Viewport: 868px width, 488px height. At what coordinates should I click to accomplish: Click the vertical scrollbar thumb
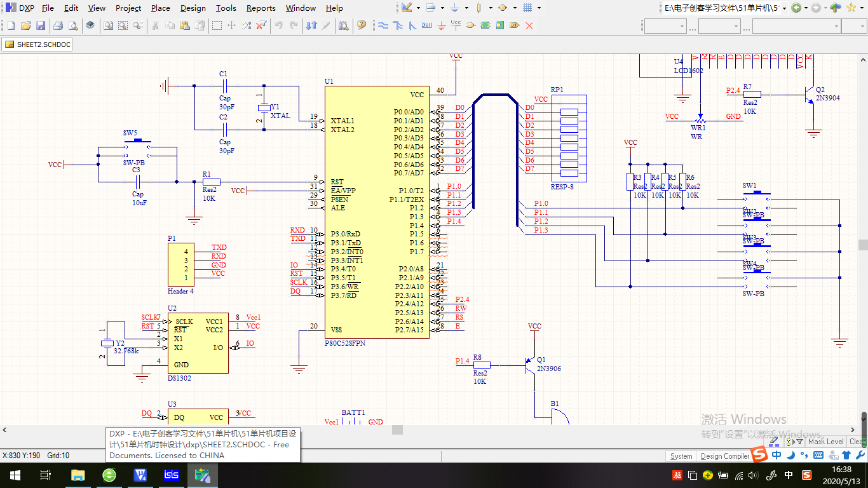pos(863,245)
